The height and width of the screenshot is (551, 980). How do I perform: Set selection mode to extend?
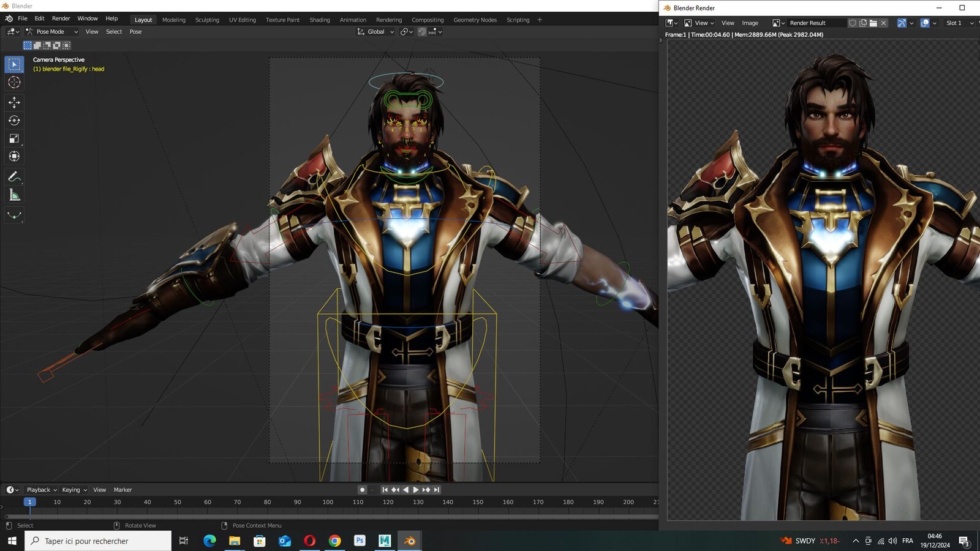[37, 45]
